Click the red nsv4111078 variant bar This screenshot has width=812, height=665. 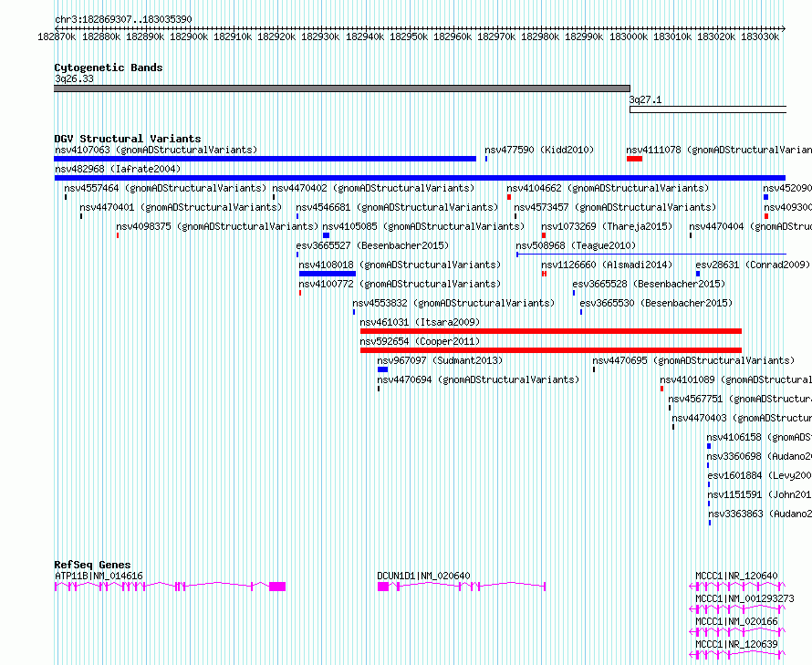pos(634,159)
